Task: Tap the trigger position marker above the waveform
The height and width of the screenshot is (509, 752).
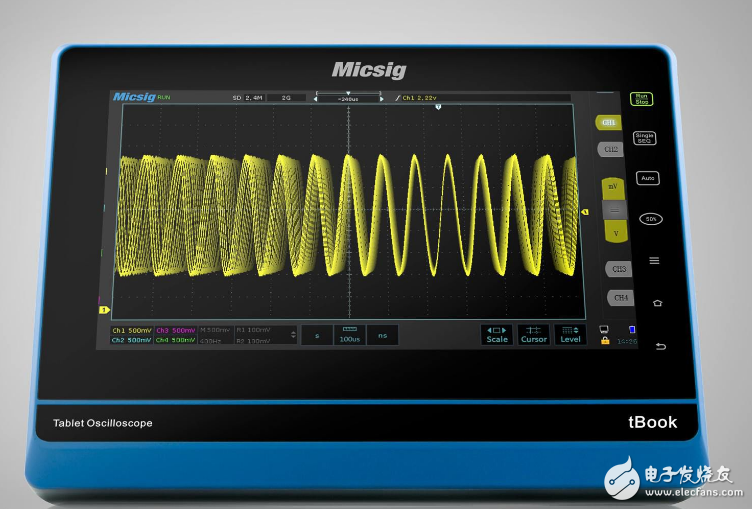Action: 438,108
